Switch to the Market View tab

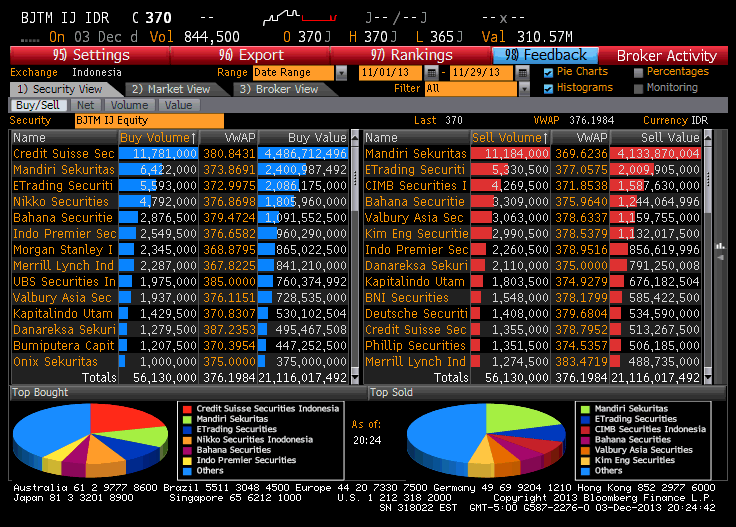(x=171, y=89)
